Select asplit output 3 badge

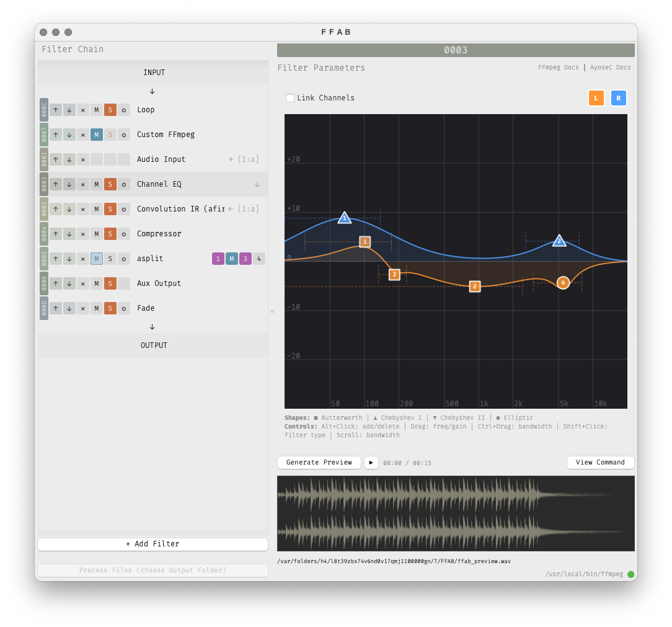[245, 259]
